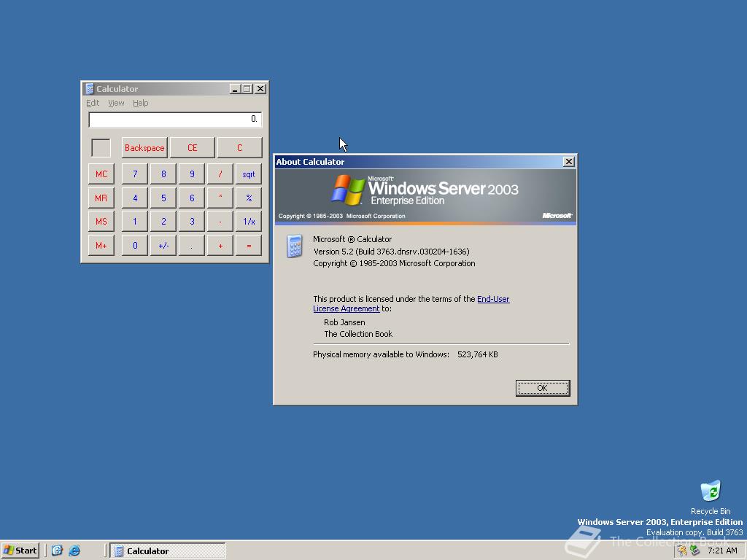Image resolution: width=747 pixels, height=560 pixels.
Task: Select the Calculator taskbar button
Action: (168, 551)
